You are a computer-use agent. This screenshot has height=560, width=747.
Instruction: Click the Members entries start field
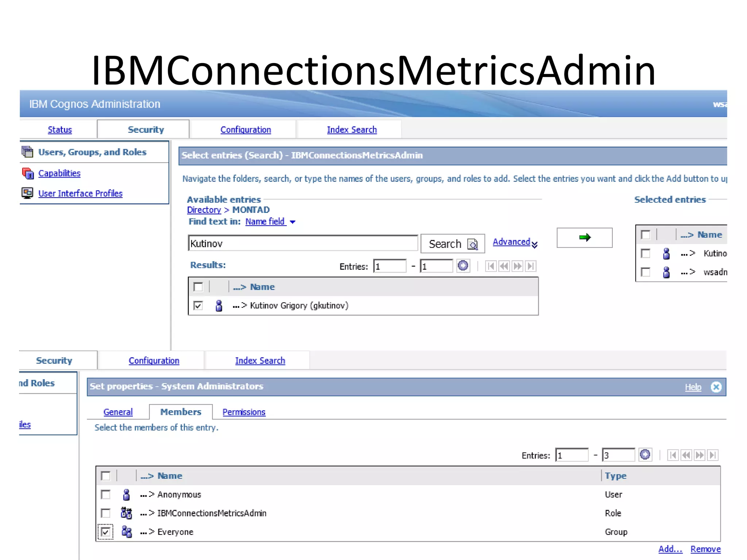tap(572, 455)
